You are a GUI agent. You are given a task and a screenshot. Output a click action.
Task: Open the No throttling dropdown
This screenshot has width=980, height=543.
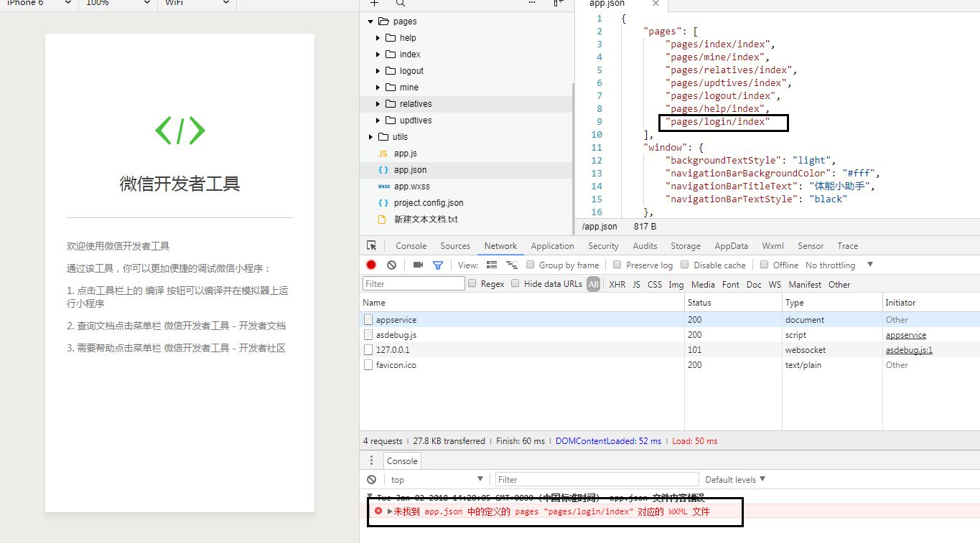click(839, 265)
